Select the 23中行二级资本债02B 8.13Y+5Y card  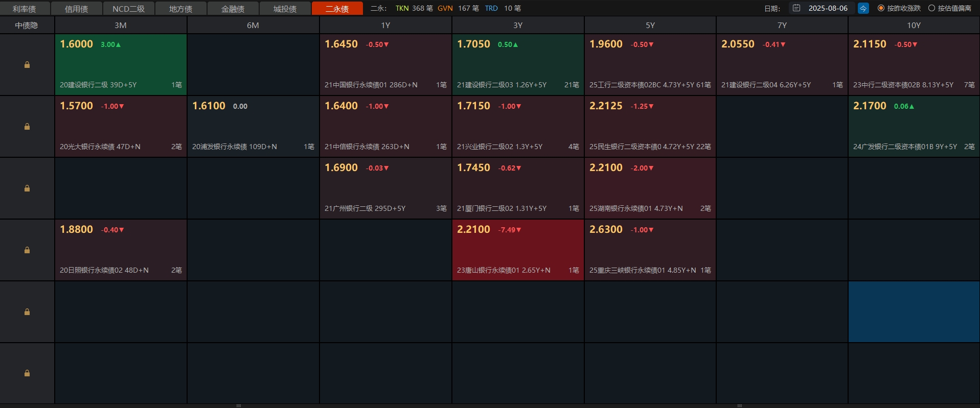click(914, 64)
